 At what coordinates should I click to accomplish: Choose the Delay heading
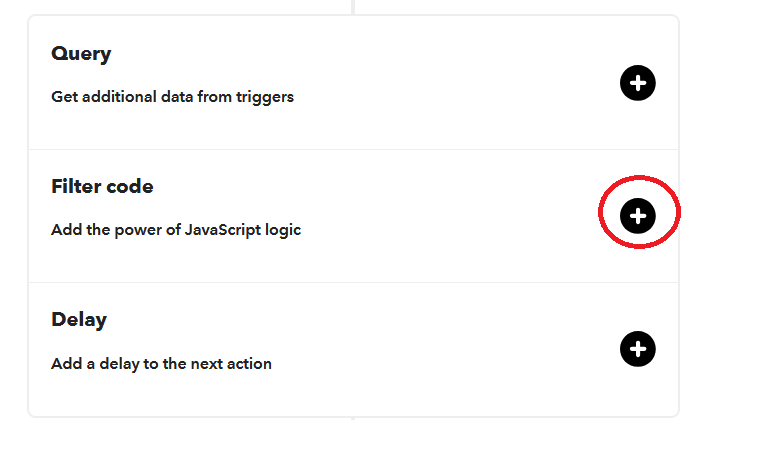pos(79,320)
